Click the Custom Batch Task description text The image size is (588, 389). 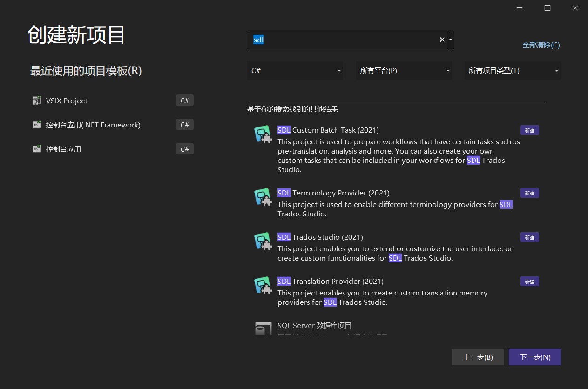[x=399, y=156]
